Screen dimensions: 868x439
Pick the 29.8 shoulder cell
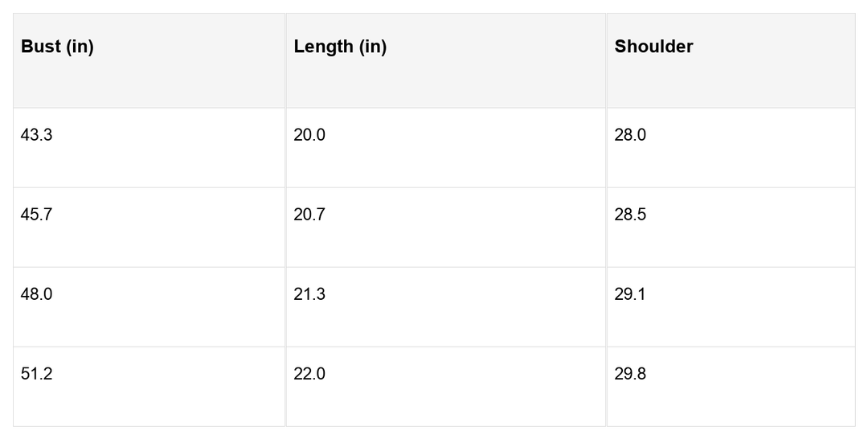[x=630, y=374]
